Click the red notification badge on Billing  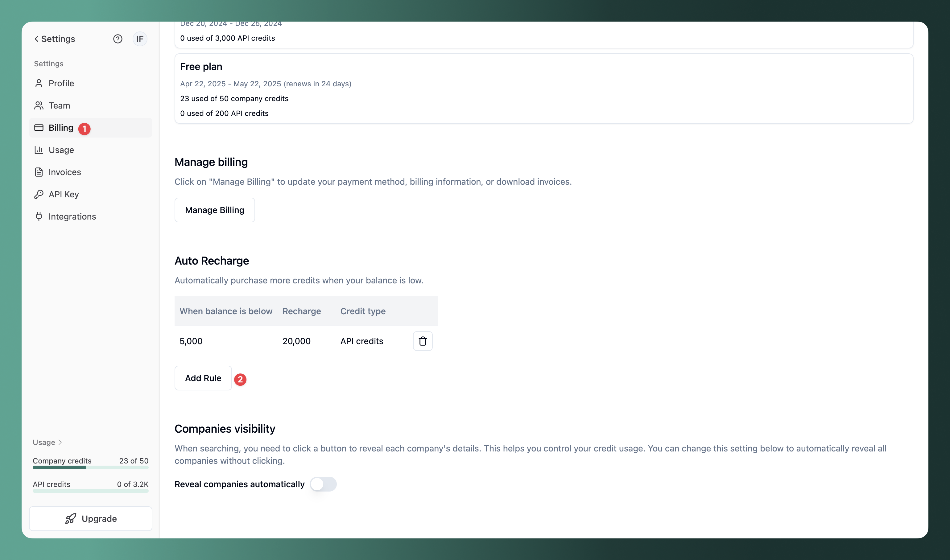(x=84, y=128)
